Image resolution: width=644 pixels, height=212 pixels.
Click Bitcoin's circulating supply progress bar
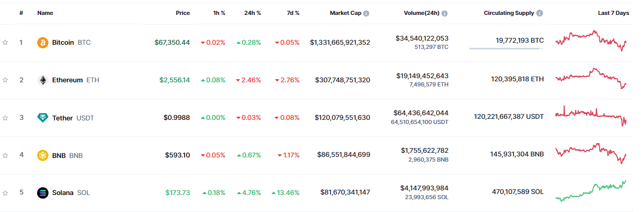506,49
